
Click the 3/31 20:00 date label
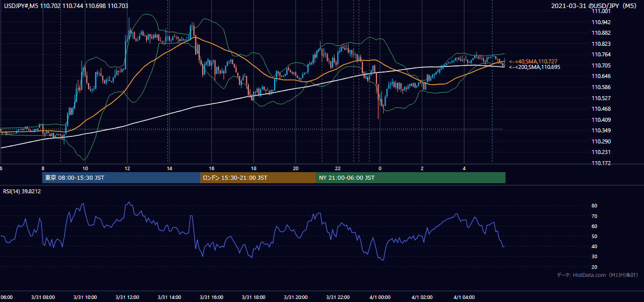tap(295, 297)
